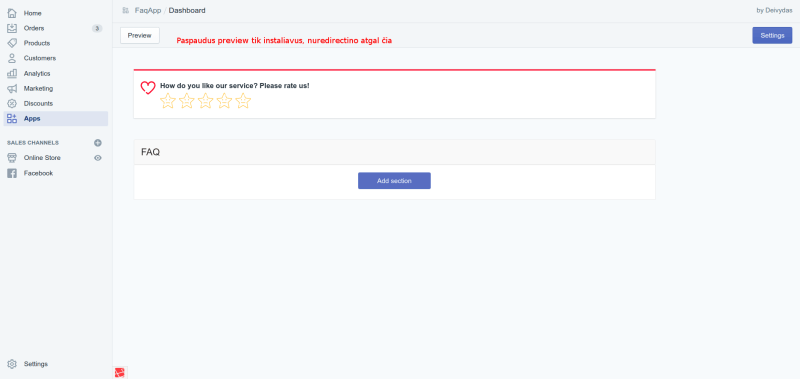Image resolution: width=800 pixels, height=379 pixels.
Task: Click the SALES CHANNELS heading
Action: pyautogui.click(x=33, y=143)
